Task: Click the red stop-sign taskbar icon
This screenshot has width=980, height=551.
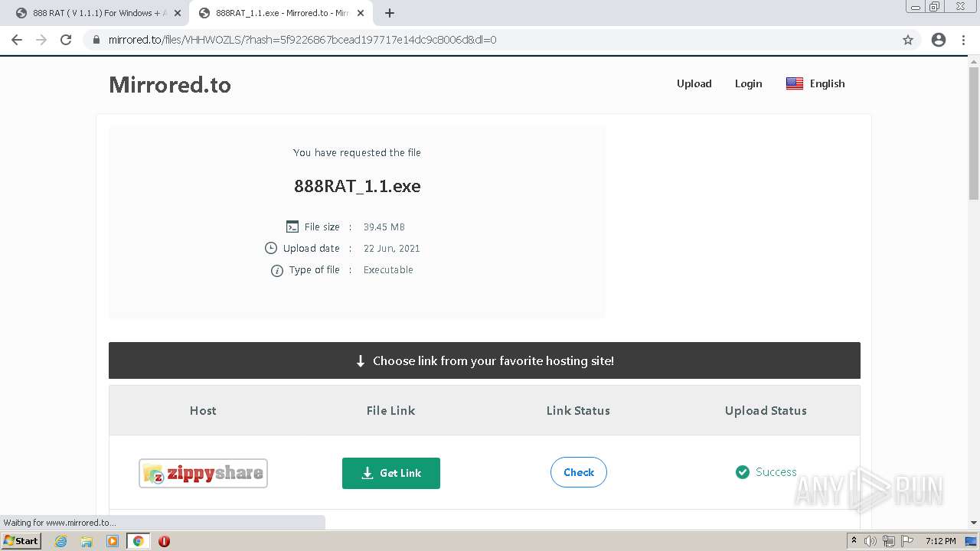Action: pyautogui.click(x=164, y=541)
